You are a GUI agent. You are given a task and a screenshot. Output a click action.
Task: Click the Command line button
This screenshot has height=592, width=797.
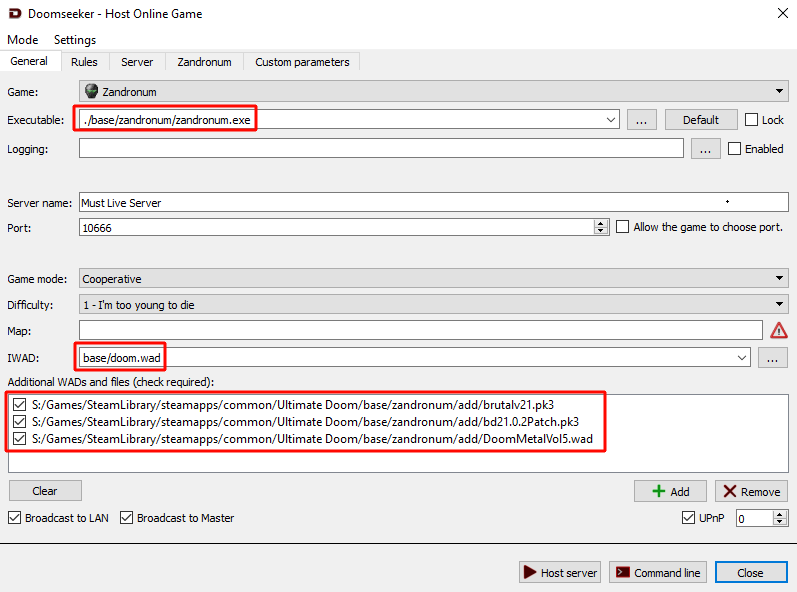tap(658, 573)
